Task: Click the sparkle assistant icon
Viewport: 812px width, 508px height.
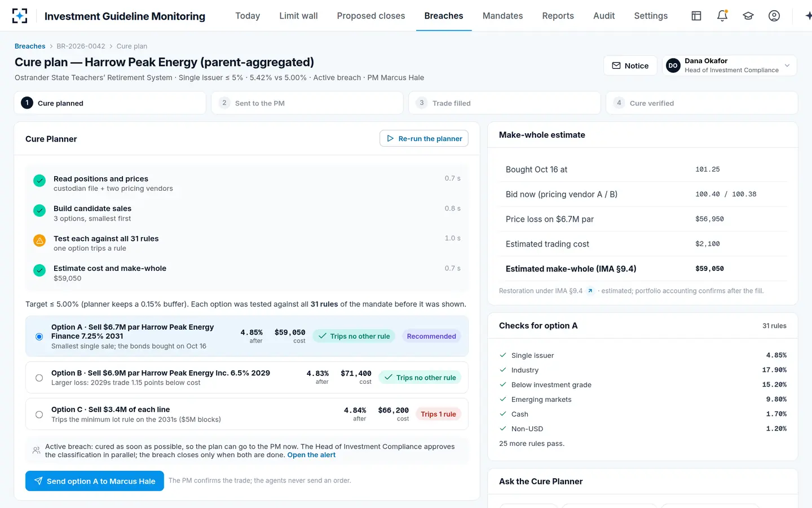Action: [808, 16]
